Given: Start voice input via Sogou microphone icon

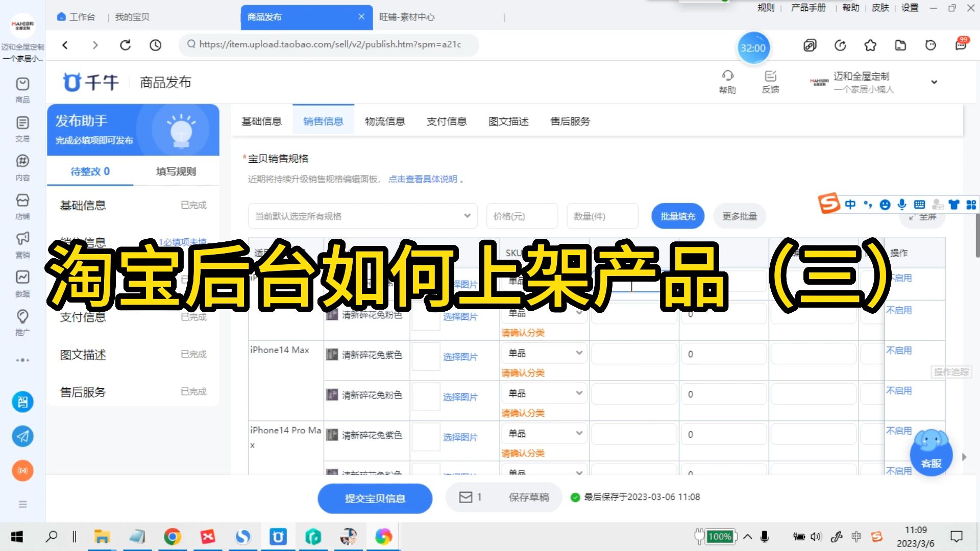Looking at the screenshot, I should point(901,204).
